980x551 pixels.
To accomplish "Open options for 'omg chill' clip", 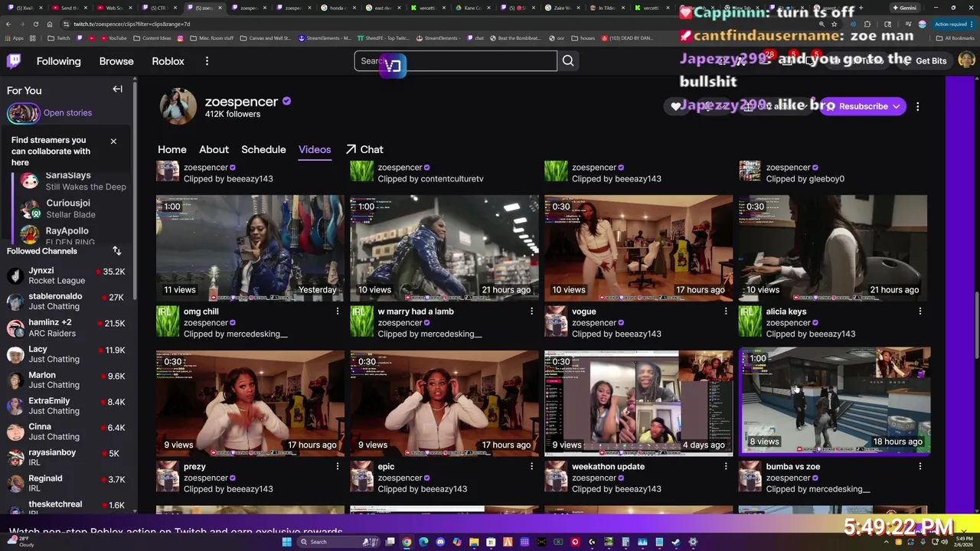I will [x=338, y=311].
